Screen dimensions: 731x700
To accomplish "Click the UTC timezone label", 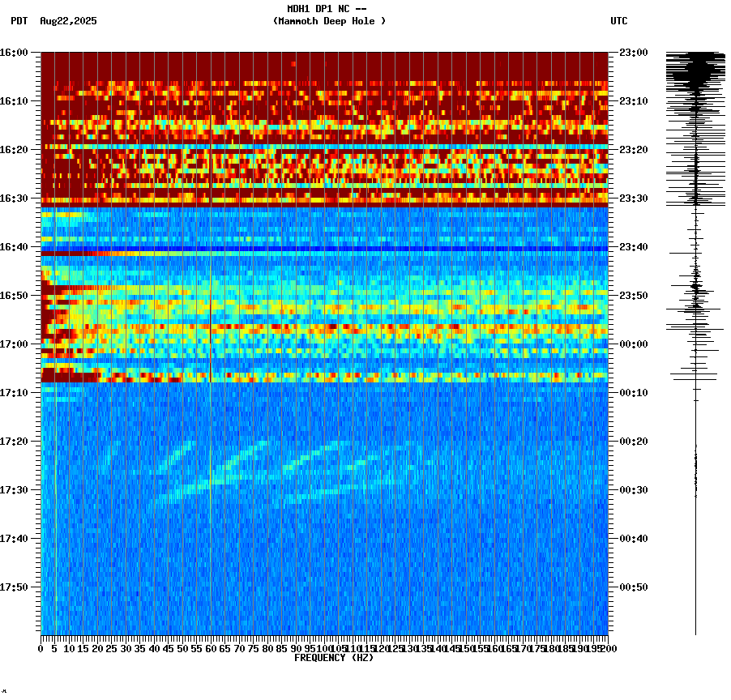I will (x=620, y=22).
